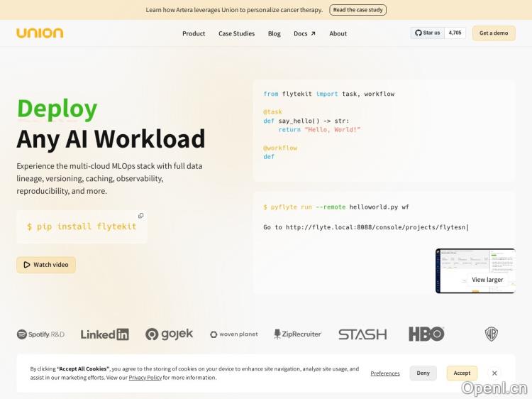Screen dimensions: 532x399
Task: Copy the pip install command
Action: pos(141,216)
